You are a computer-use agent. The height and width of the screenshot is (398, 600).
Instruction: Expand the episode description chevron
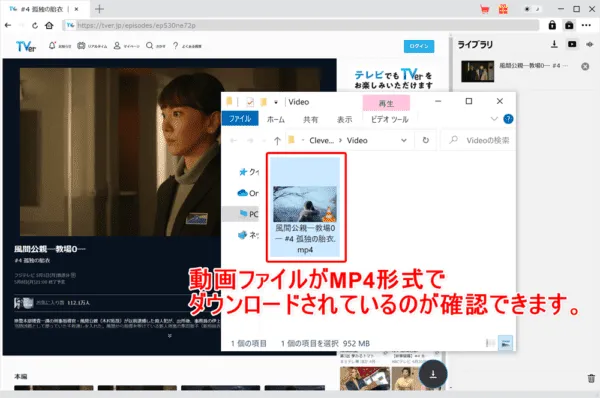pos(170,336)
